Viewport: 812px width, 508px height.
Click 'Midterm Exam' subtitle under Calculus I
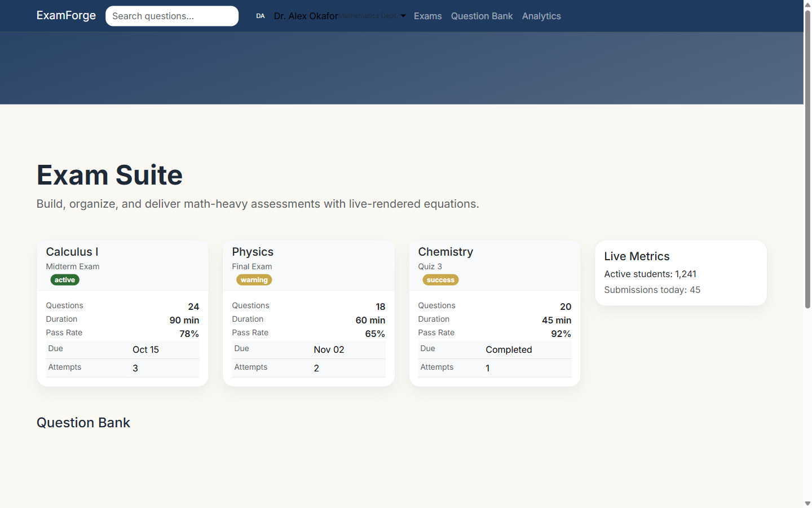click(x=73, y=266)
